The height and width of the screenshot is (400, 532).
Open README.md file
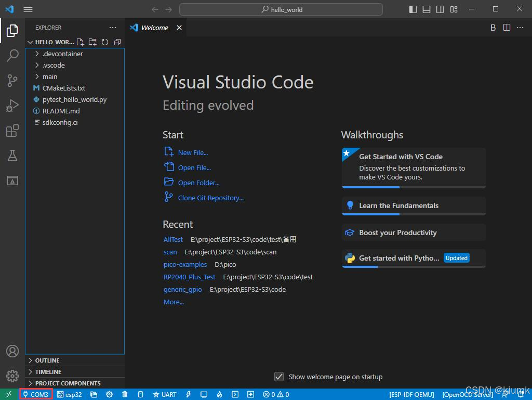click(x=75, y=111)
